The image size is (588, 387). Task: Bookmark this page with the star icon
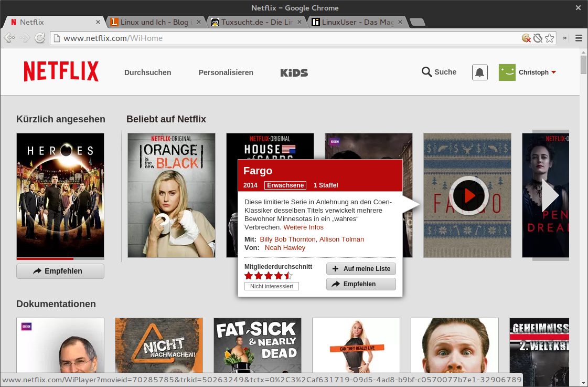pos(549,38)
